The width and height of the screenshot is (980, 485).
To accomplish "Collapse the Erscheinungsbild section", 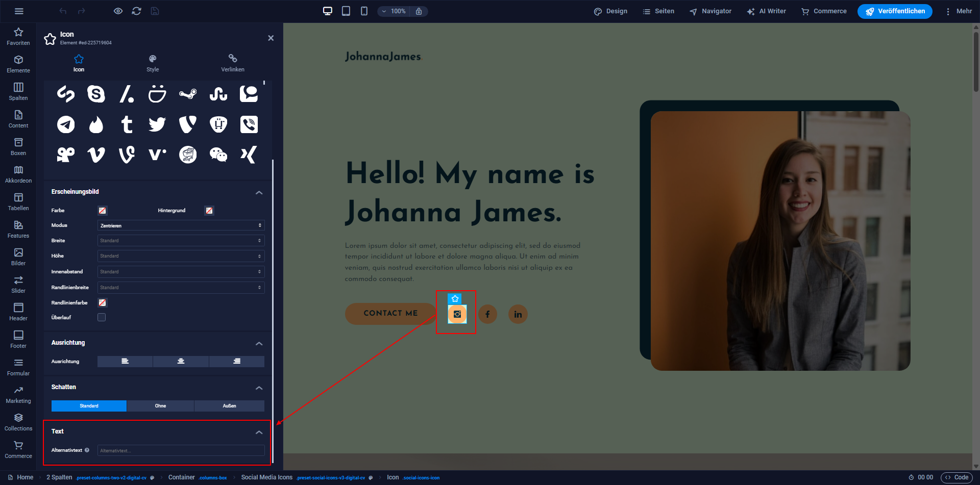I will pos(259,192).
